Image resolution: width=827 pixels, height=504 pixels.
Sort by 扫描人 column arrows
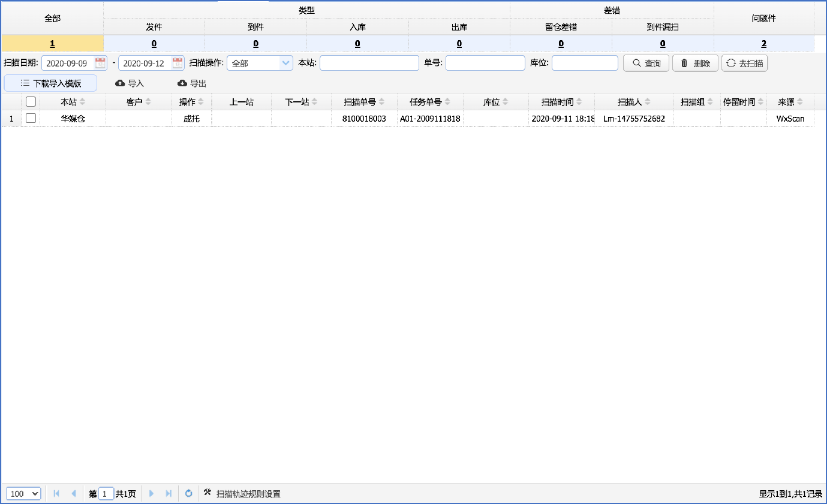(648, 102)
